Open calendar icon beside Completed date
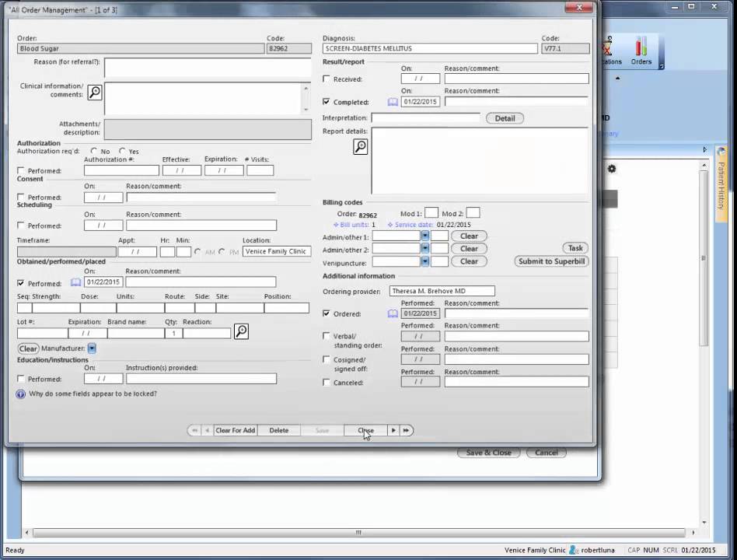The width and height of the screenshot is (737, 560). click(393, 102)
